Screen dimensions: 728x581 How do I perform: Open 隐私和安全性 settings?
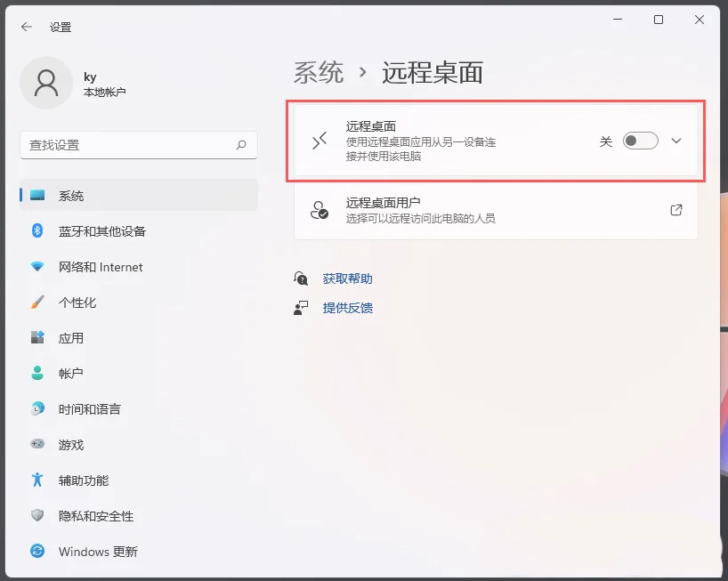[139, 515]
